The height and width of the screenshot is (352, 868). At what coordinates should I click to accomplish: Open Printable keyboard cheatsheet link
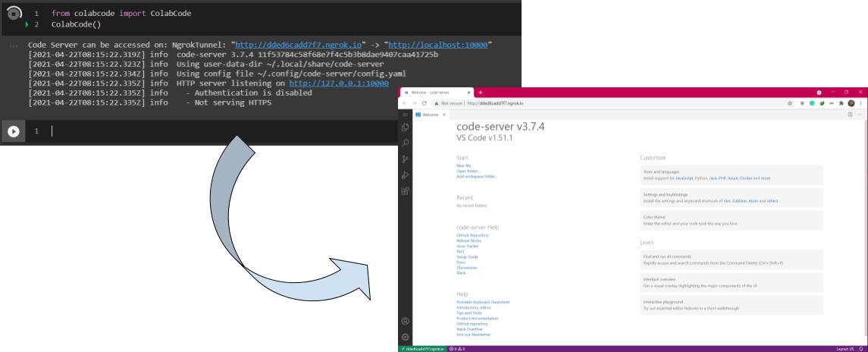(x=483, y=303)
